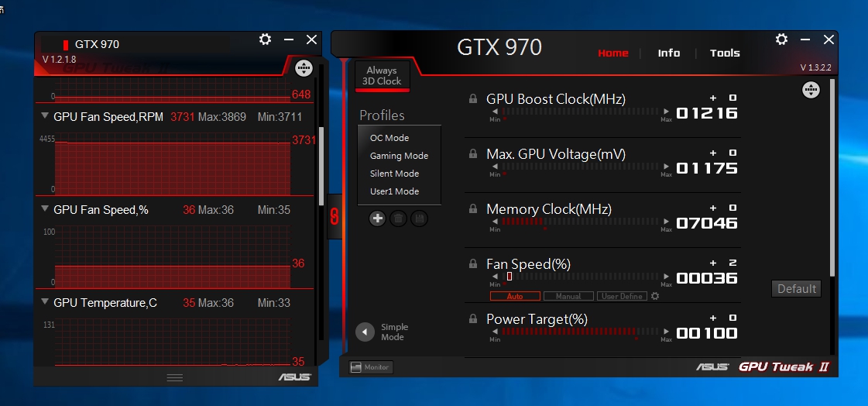Switch to Simple Mode label
Image resolution: width=868 pixels, height=406 pixels.
394,332
